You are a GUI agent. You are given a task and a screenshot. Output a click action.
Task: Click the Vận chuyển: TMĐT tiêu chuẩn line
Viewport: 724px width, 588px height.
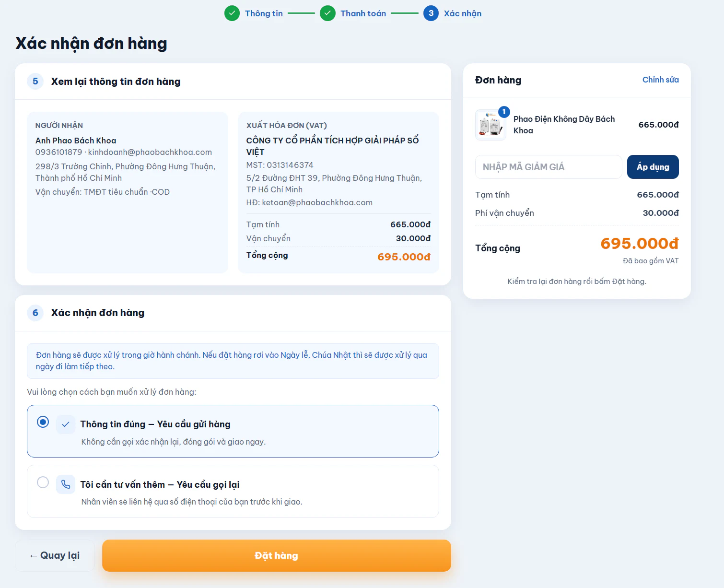pos(103,192)
